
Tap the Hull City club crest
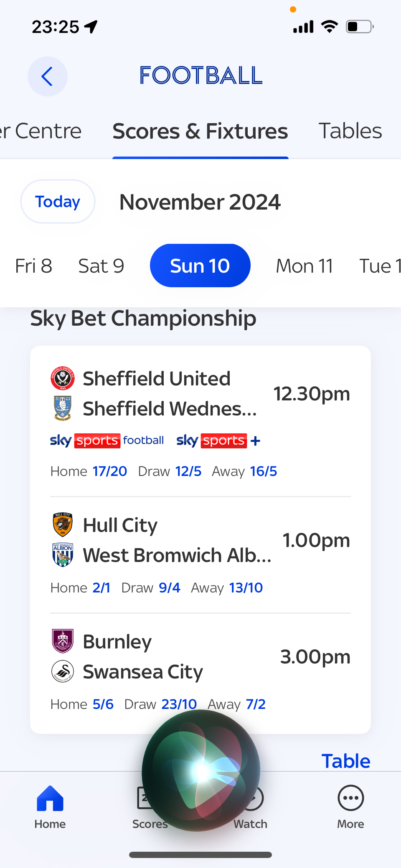(x=63, y=525)
